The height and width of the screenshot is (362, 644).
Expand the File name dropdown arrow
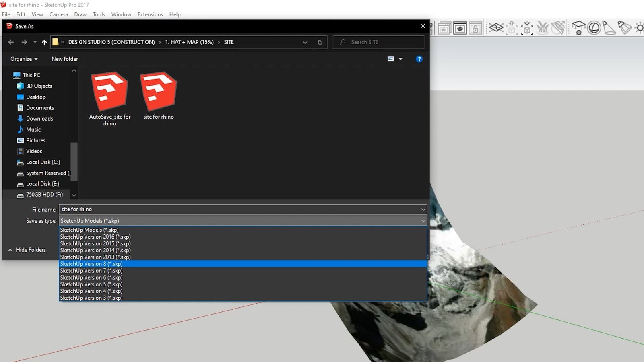(423, 209)
